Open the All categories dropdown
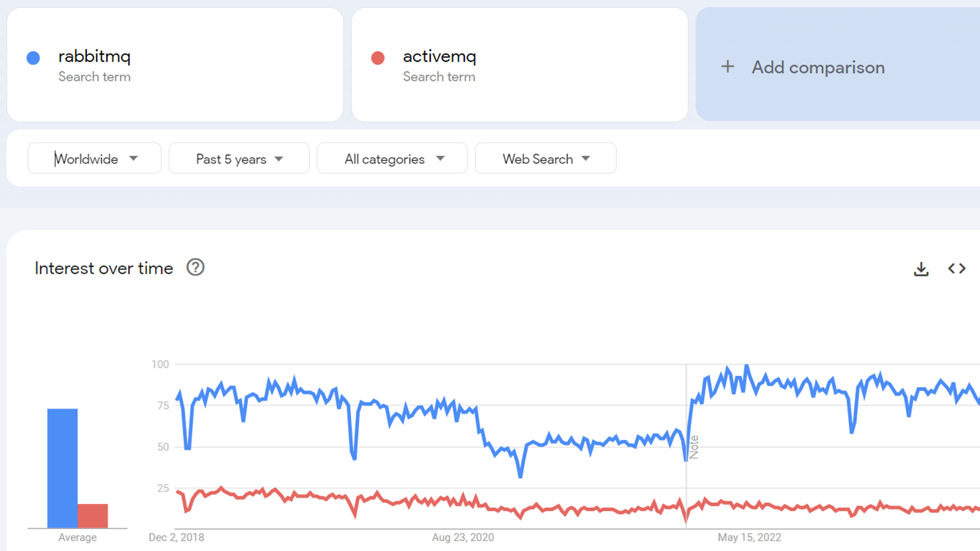The width and height of the screenshot is (980, 551). pos(392,159)
